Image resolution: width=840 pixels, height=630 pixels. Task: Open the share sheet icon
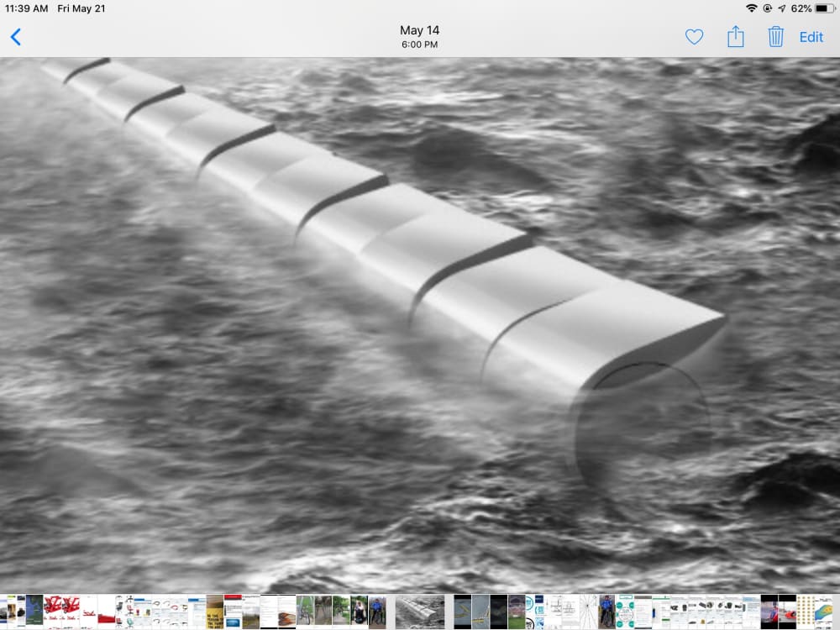pyautogui.click(x=736, y=36)
